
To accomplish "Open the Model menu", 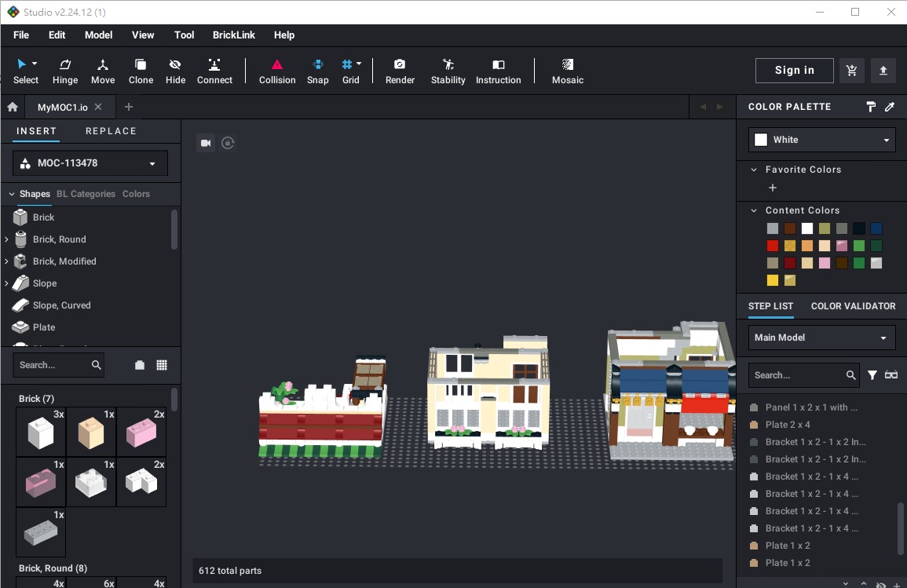I will pyautogui.click(x=98, y=35).
